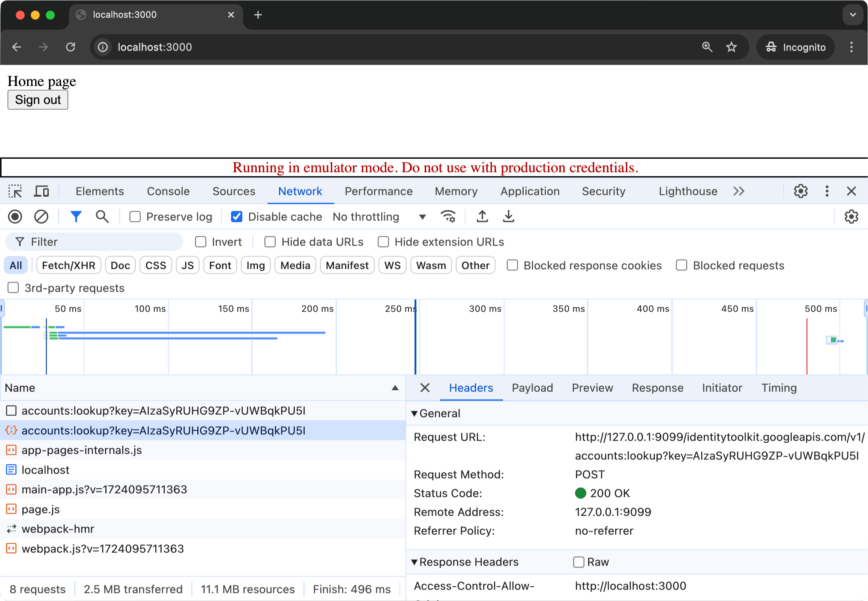
Task: Check Hide extension URLs
Action: [383, 242]
